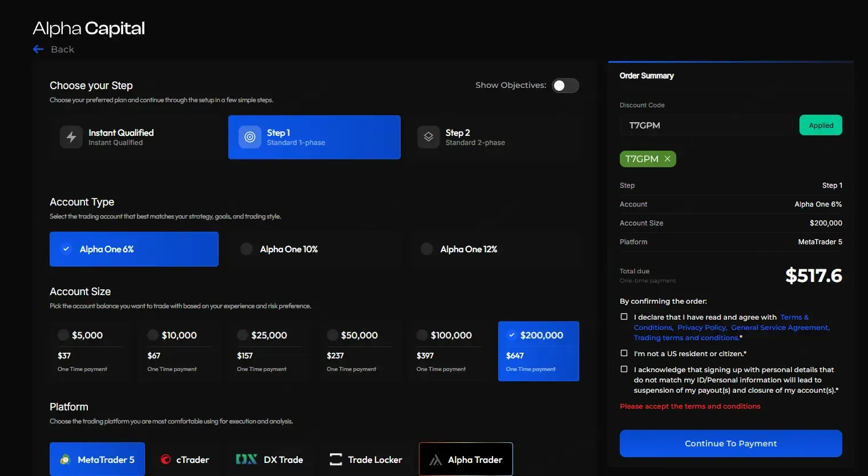The image size is (868, 476).
Task: Toggle the Show Objectives switch
Action: pos(566,86)
